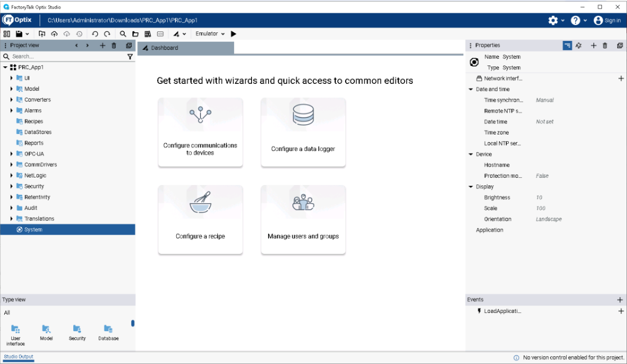Open the save options dropdown arrow
The width and height of the screenshot is (627, 364).
click(27, 34)
